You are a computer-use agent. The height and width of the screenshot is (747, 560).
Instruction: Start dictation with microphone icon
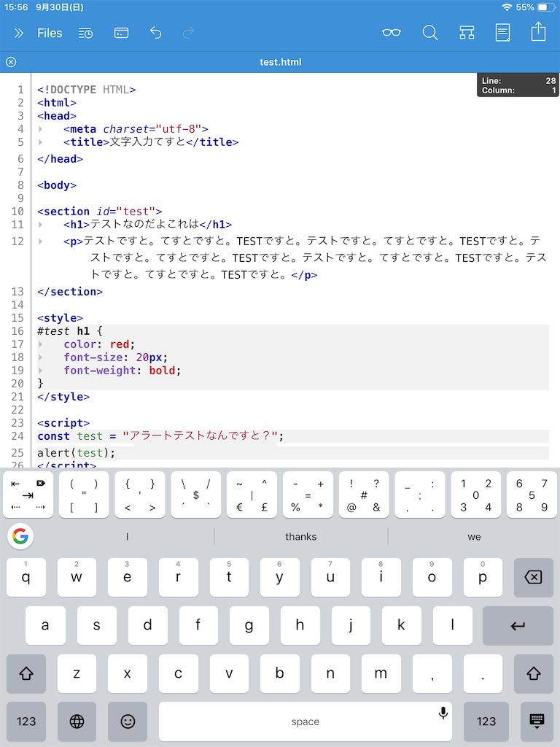[x=443, y=713]
